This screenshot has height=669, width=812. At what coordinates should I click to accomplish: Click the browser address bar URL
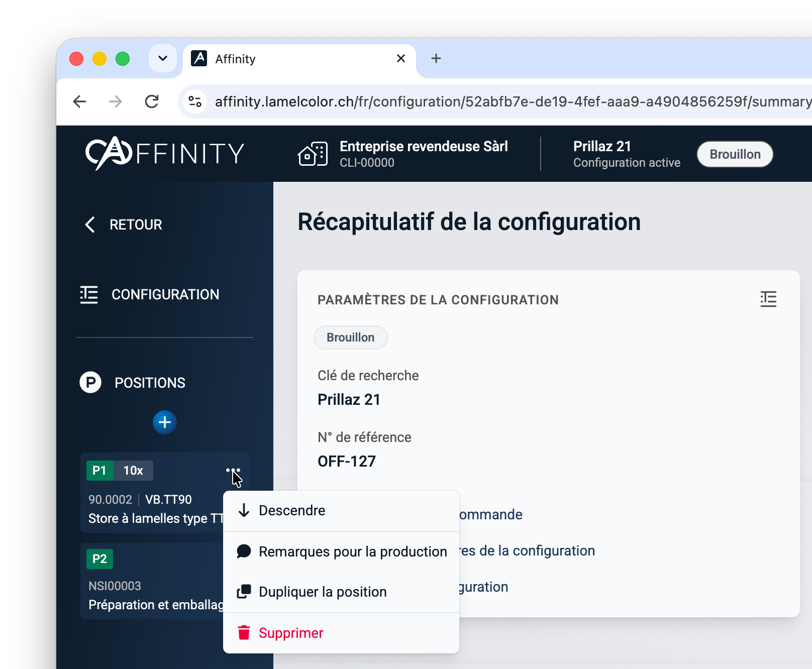pos(513,102)
